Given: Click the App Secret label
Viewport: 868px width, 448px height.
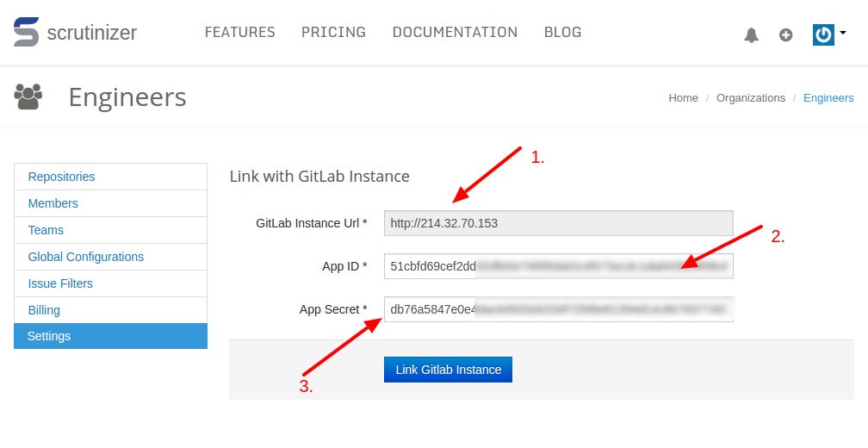Looking at the screenshot, I should pos(333,309).
